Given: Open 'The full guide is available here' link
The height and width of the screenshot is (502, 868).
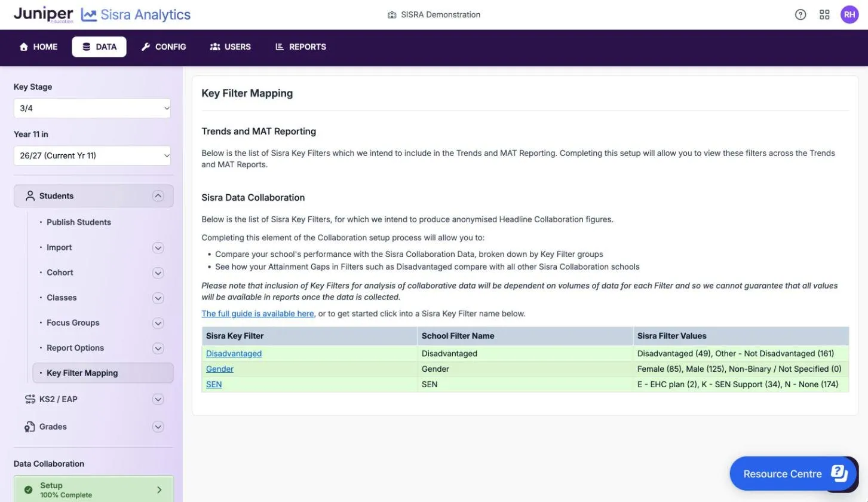Looking at the screenshot, I should [x=257, y=314].
